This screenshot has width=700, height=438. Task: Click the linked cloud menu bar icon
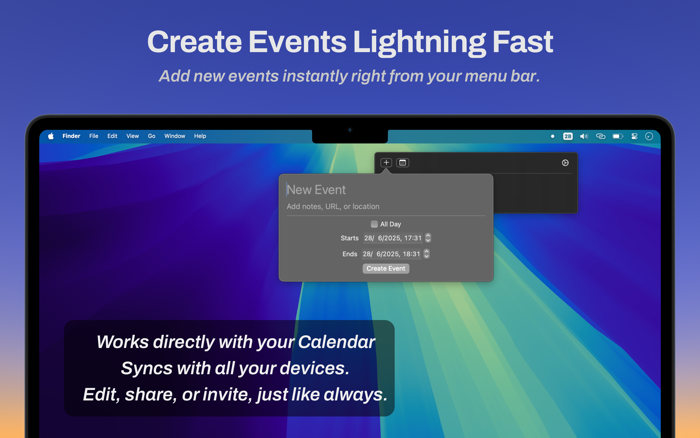[601, 136]
